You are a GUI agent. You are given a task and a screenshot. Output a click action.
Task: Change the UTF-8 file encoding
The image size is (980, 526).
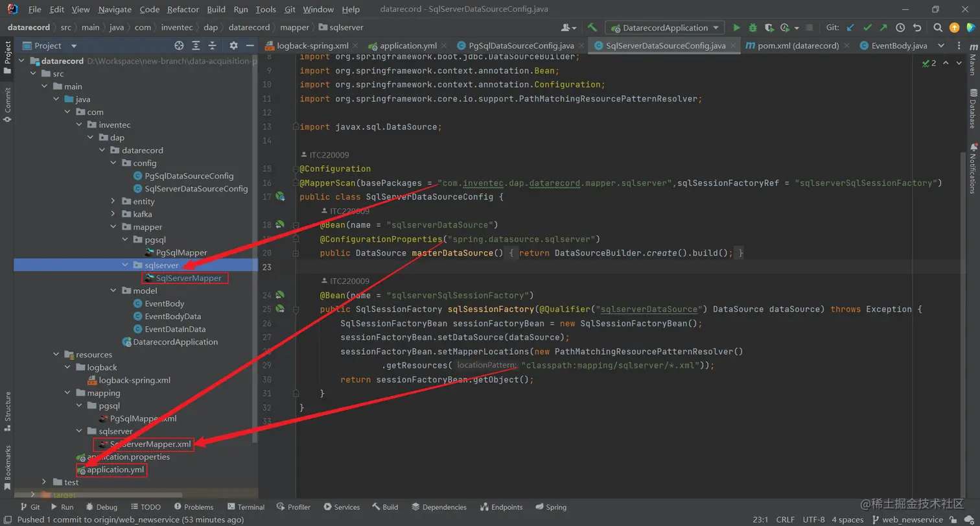tap(813, 520)
